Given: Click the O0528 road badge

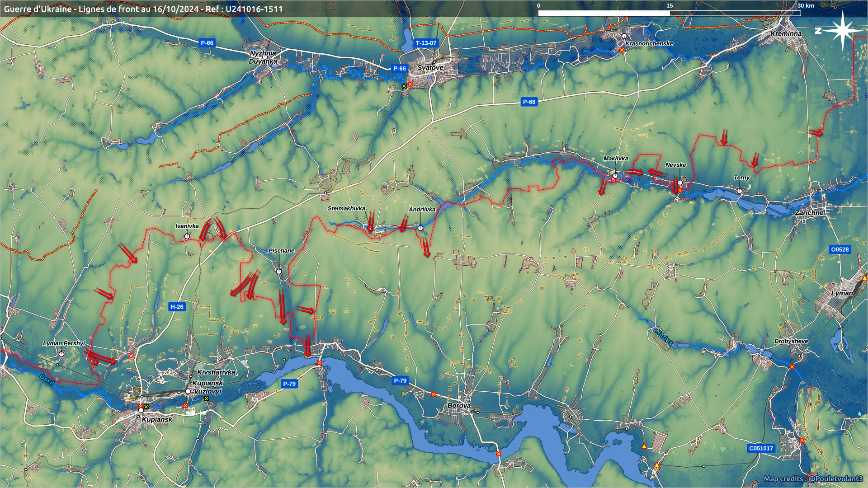Looking at the screenshot, I should tap(840, 249).
